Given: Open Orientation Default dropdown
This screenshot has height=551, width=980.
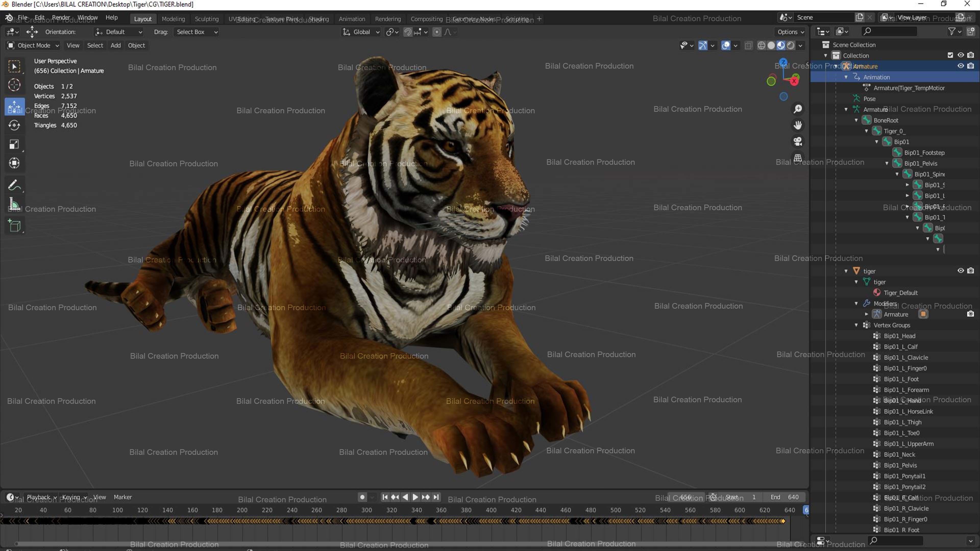Looking at the screenshot, I should 119,32.
